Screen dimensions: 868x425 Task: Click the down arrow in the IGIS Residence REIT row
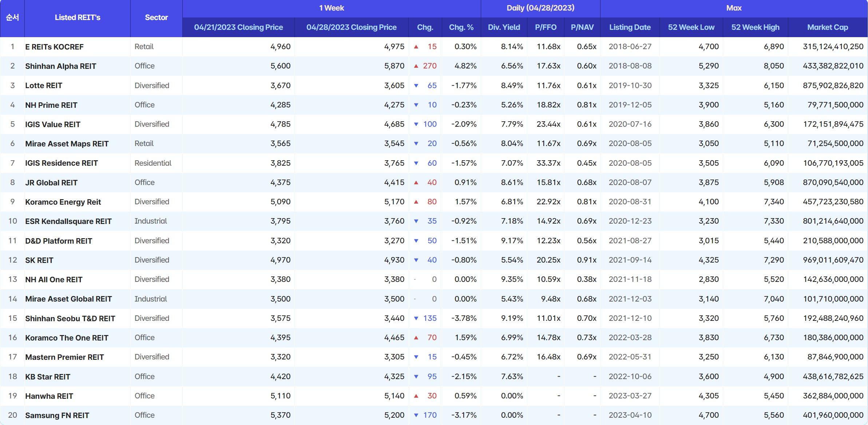pyautogui.click(x=416, y=163)
